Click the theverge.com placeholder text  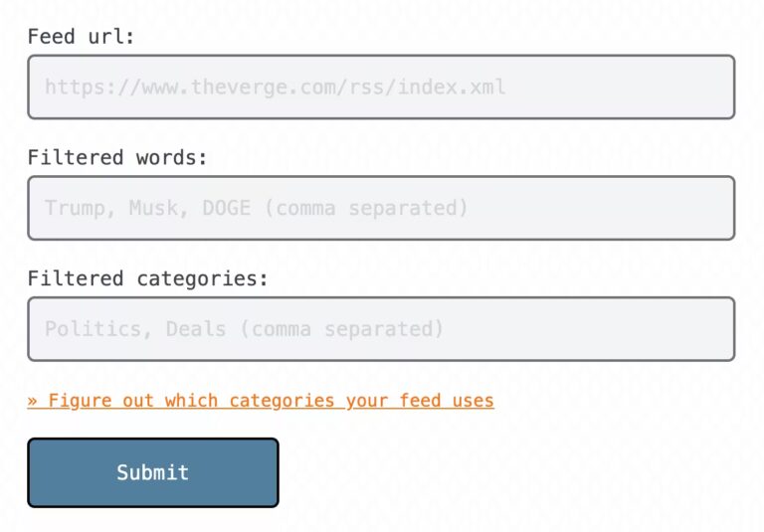tap(275, 87)
